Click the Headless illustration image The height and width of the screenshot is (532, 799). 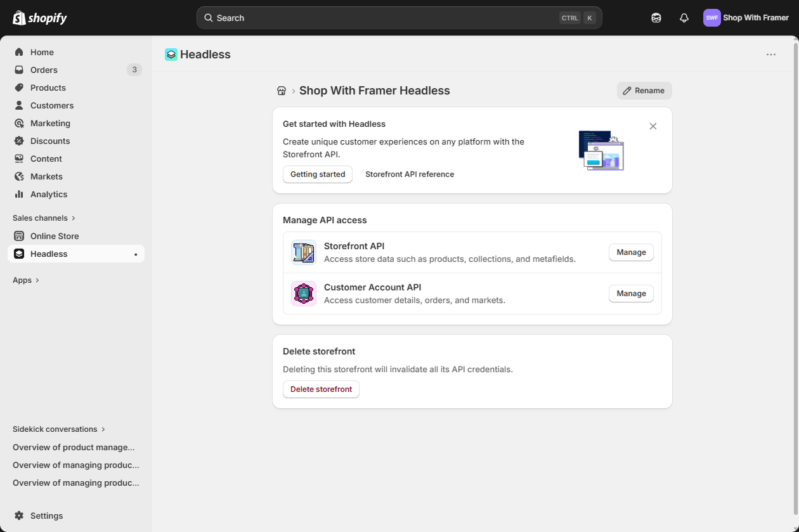click(x=601, y=150)
